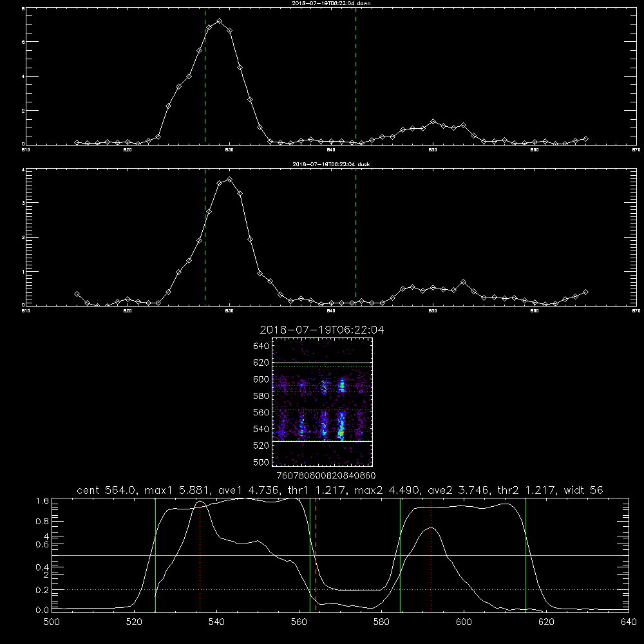The width and height of the screenshot is (644, 644).
Task: Click the colored spectrogram image in the center
Action: 323,402
